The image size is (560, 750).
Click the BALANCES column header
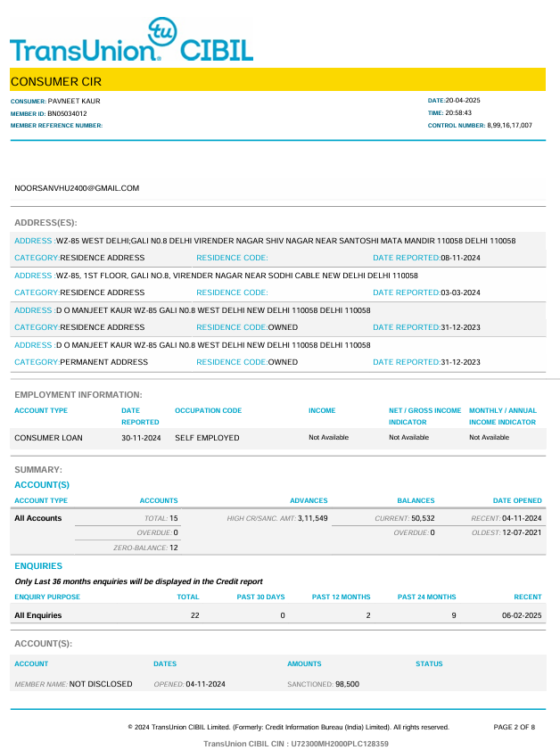pos(416,501)
